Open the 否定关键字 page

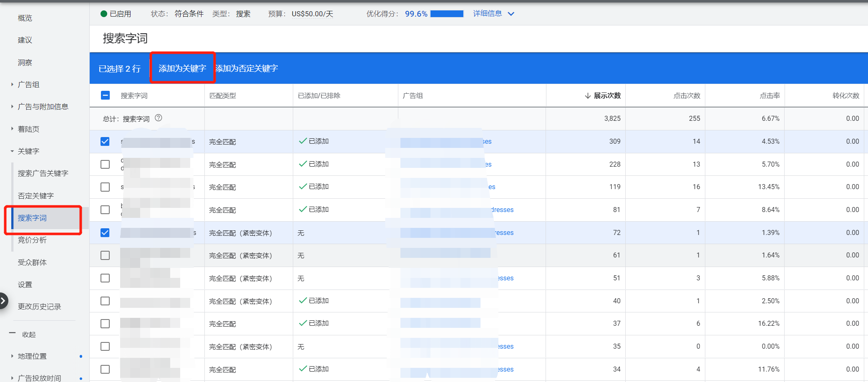click(35, 195)
